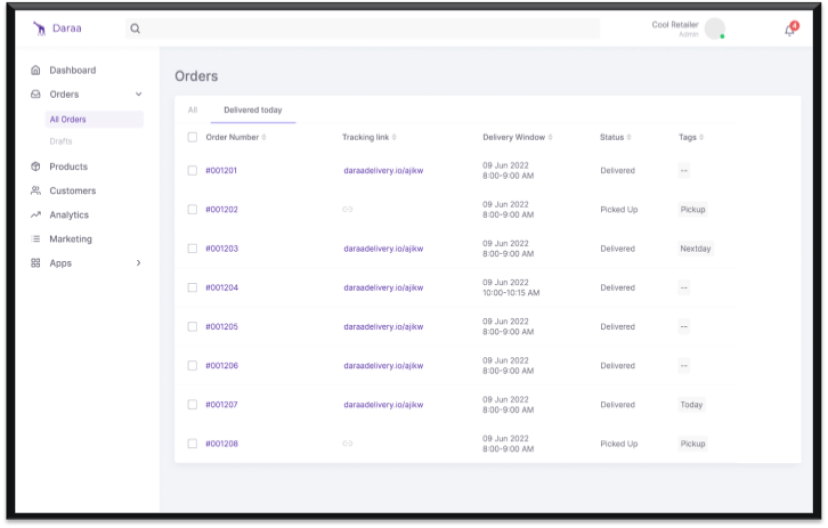Open tracking link for order #001207
Image resolution: width=828 pixels, height=528 pixels.
click(383, 405)
